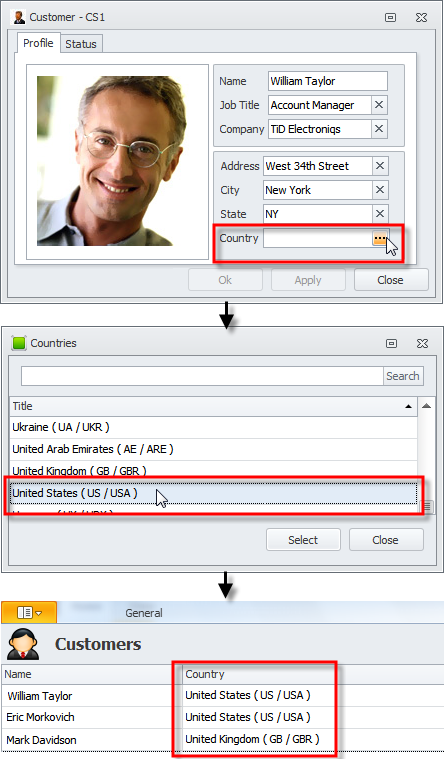Viewport: 444px width, 759px height.
Task: Click the Select button in Countries
Action: pyautogui.click(x=303, y=540)
